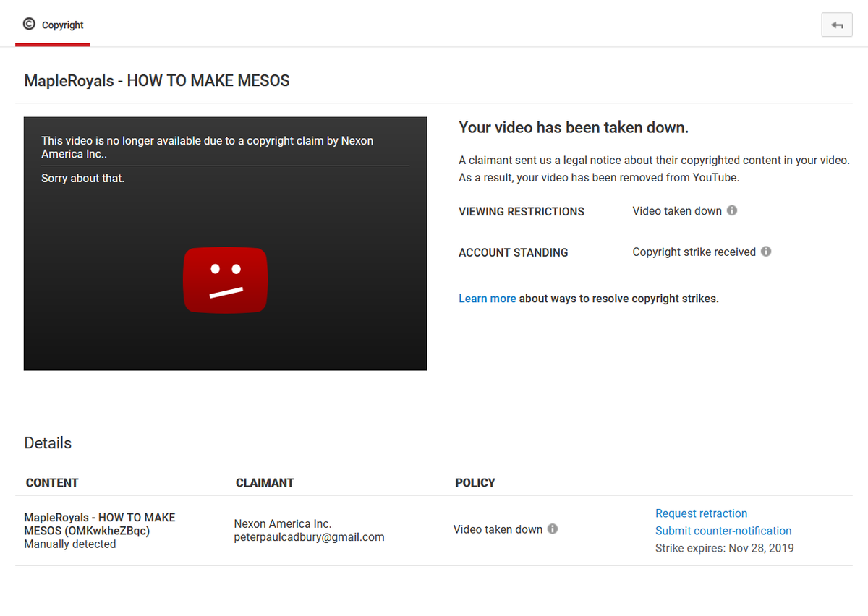This screenshot has height=616, width=868.
Task: Click the copyright symbol icon in the tab
Action: pyautogui.click(x=29, y=24)
